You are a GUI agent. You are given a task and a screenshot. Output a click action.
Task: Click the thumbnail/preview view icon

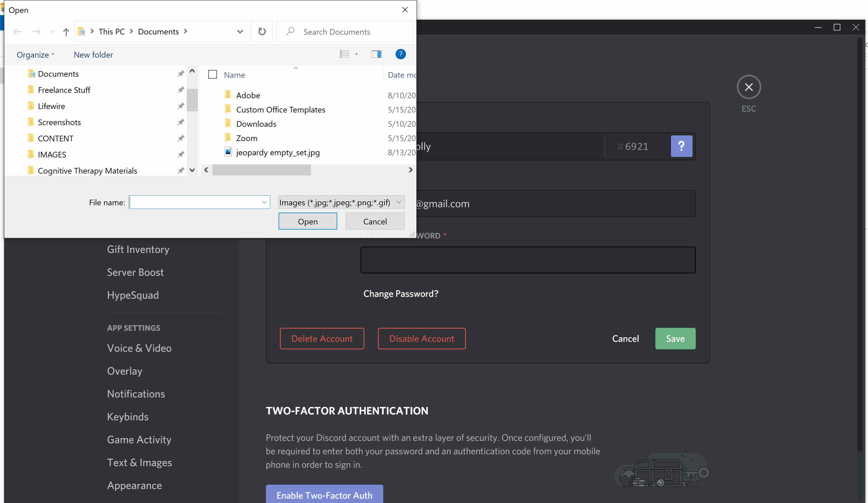[377, 54]
